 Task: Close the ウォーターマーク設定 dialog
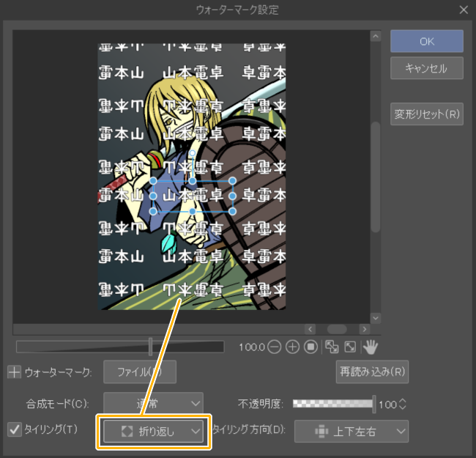(464, 10)
